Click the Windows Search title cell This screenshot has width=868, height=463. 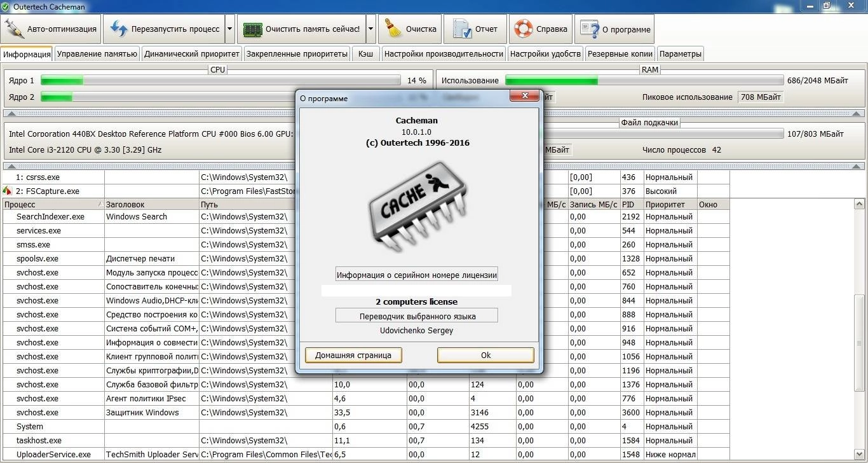152,216
